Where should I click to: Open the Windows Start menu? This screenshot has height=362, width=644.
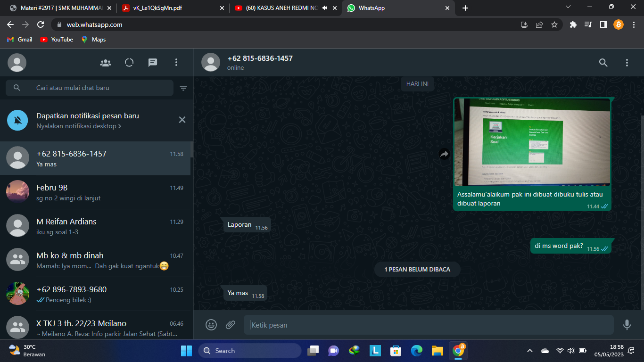pos(186,351)
